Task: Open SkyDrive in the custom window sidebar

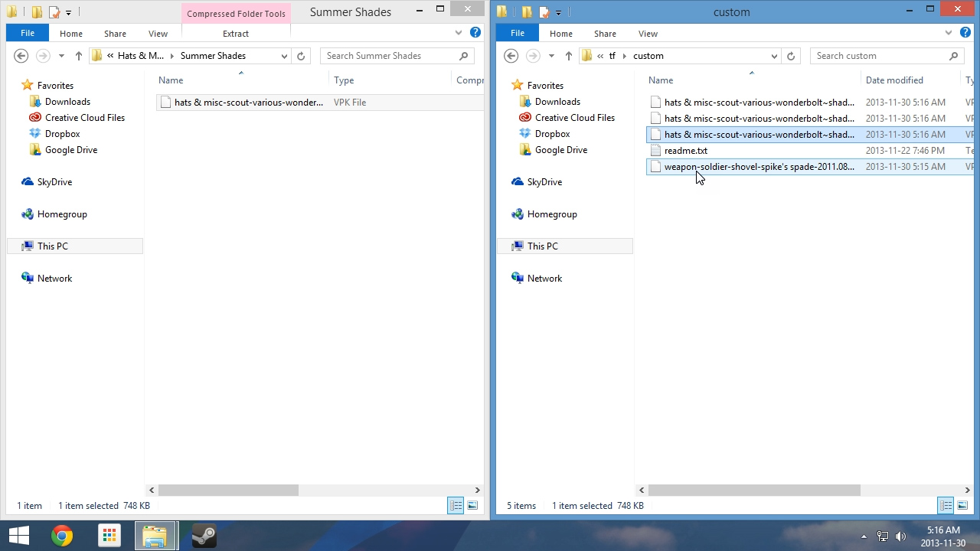Action: [x=544, y=182]
